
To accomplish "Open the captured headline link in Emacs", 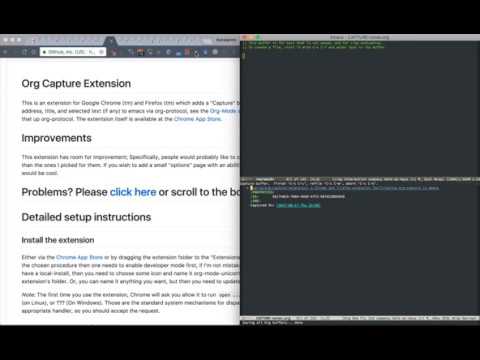I will 347,188.
